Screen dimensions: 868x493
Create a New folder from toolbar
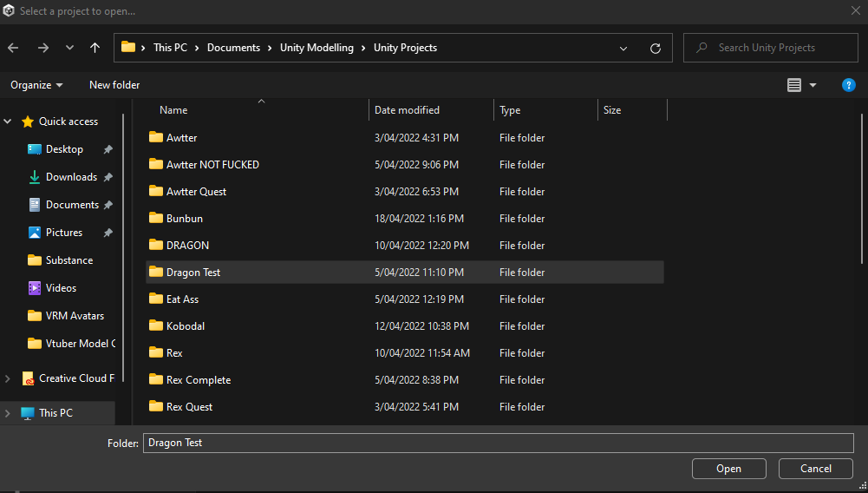click(x=114, y=85)
